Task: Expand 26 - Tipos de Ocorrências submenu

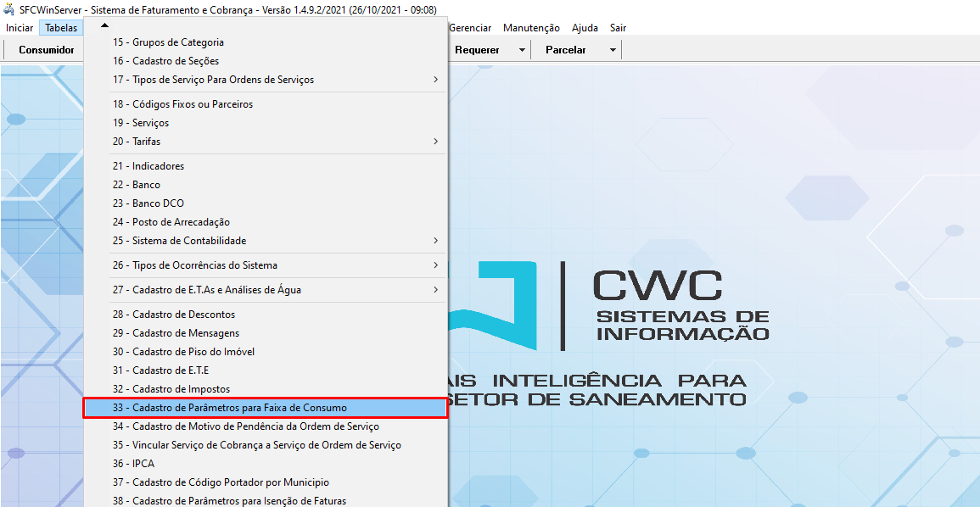Action: click(435, 265)
